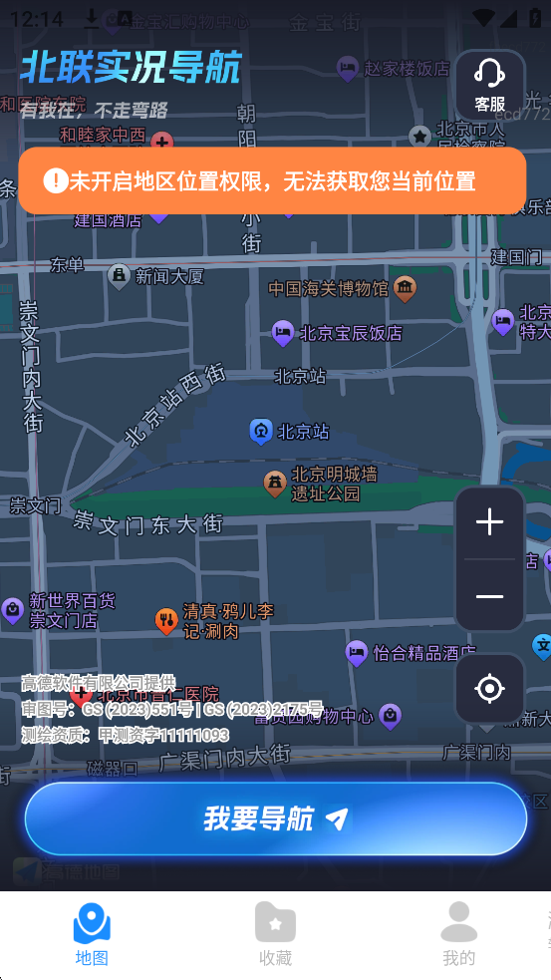Screen dimensions: 551x980
Task: Select the 崇文门东大街 road label
Action: pyautogui.click(x=148, y=523)
